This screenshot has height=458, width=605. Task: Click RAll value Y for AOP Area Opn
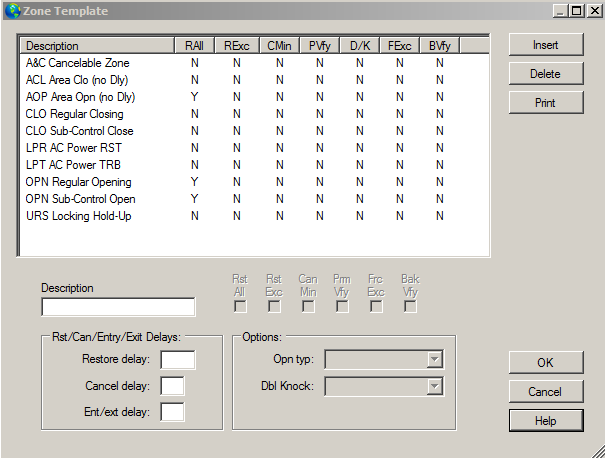click(194, 97)
